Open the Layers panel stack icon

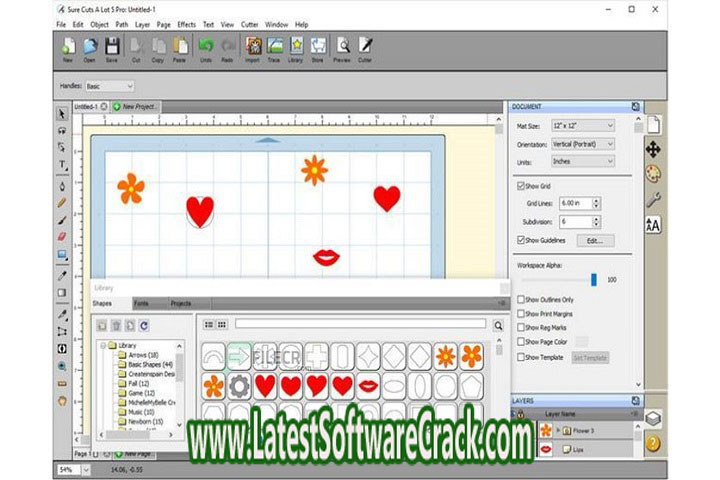click(x=653, y=418)
